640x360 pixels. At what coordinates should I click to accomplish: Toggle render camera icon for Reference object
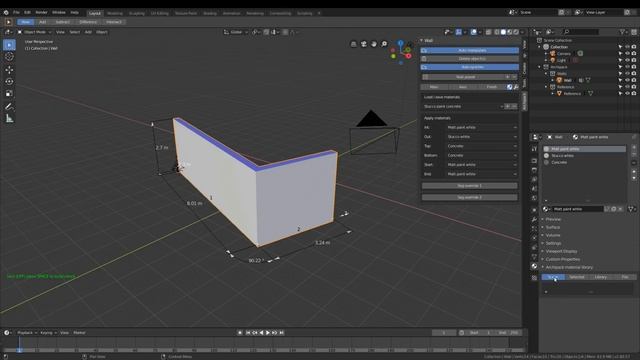pos(634,93)
